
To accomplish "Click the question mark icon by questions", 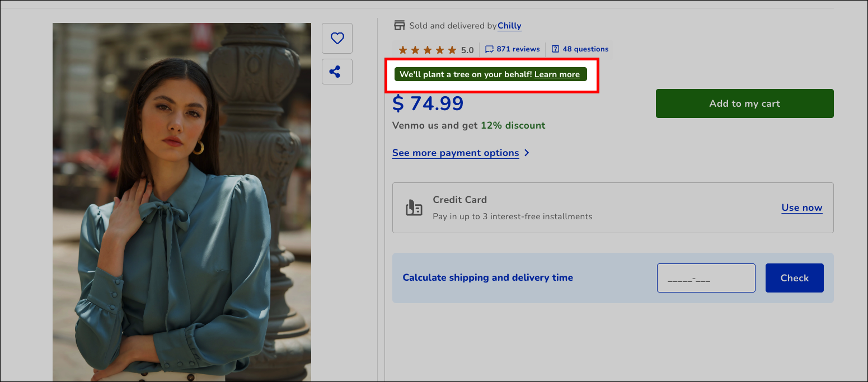I will coord(555,49).
